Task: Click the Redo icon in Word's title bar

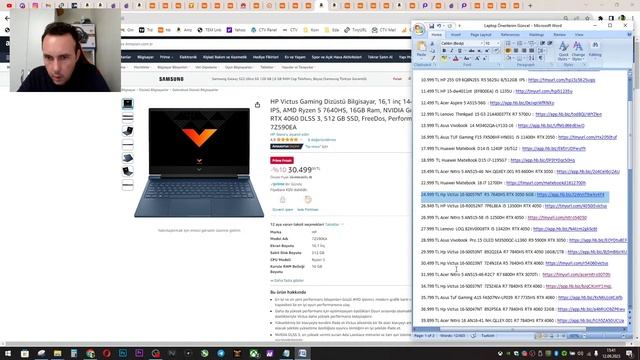Action: point(450,26)
